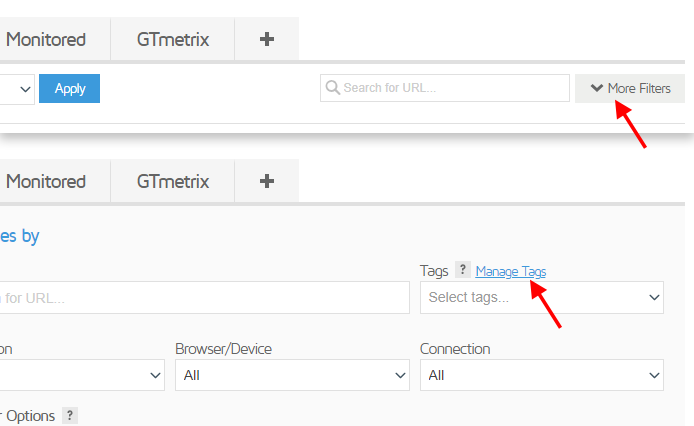Expand the More Filters button
The width and height of the screenshot is (694, 426).
(x=630, y=88)
